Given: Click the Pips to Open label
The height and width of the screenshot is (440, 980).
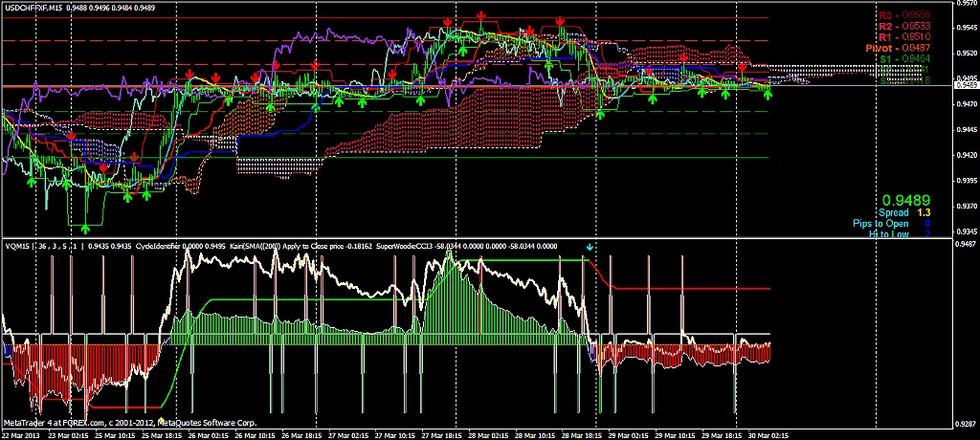Looking at the screenshot, I should tap(888, 223).
